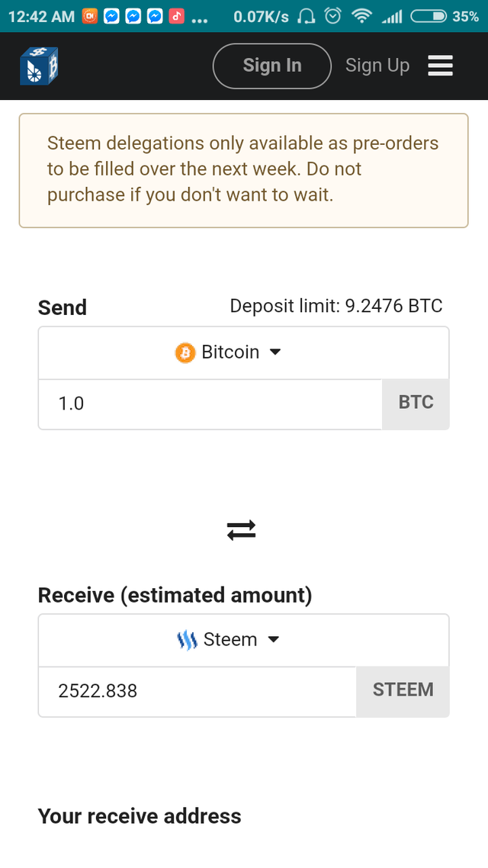488x868 pixels.
Task: Tap the orange screen recorder status icon
Action: (x=90, y=16)
